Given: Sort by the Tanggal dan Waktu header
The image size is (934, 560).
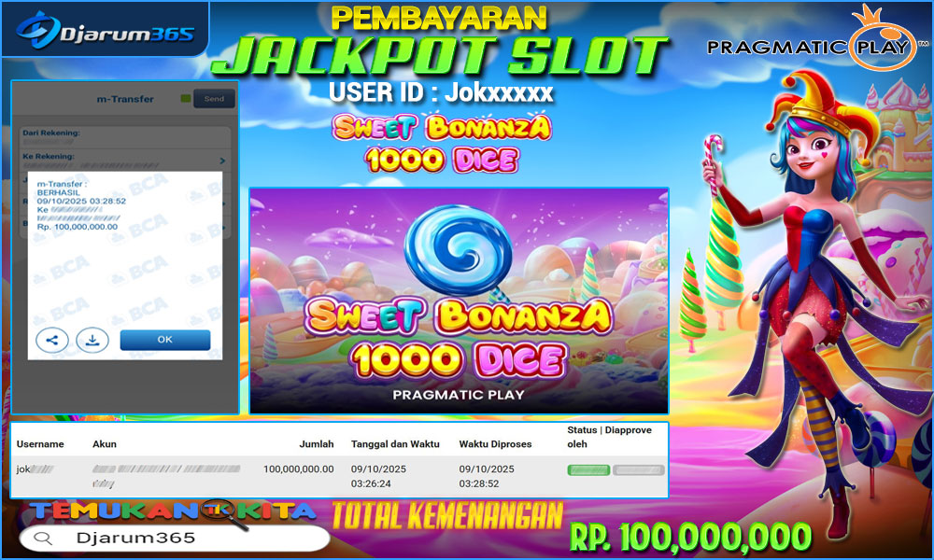Looking at the screenshot, I should 395,444.
